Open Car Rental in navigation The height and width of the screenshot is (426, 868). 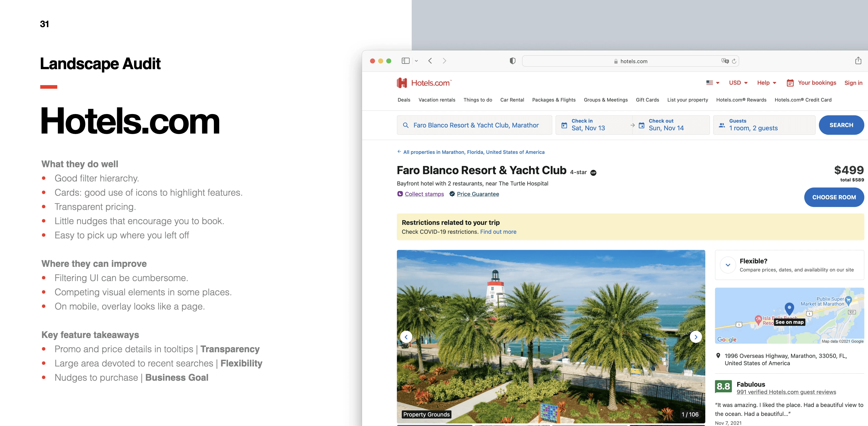coord(512,100)
